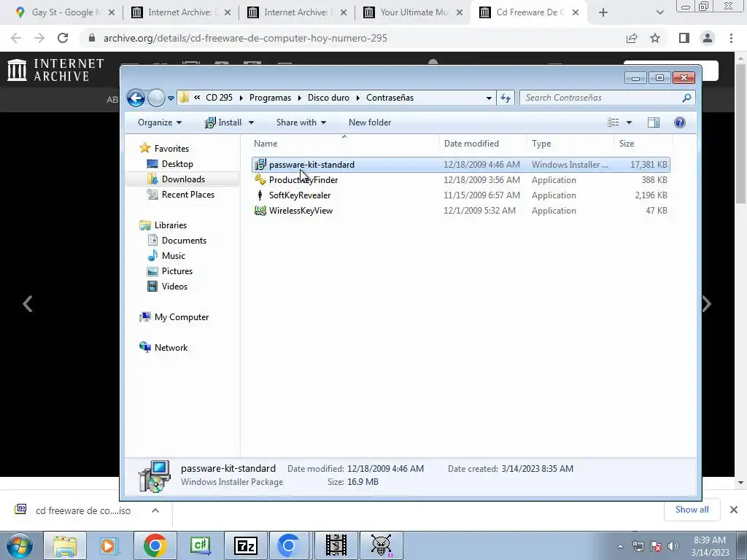This screenshot has height=560, width=747.
Task: Click Show all downloads
Action: pos(692,510)
